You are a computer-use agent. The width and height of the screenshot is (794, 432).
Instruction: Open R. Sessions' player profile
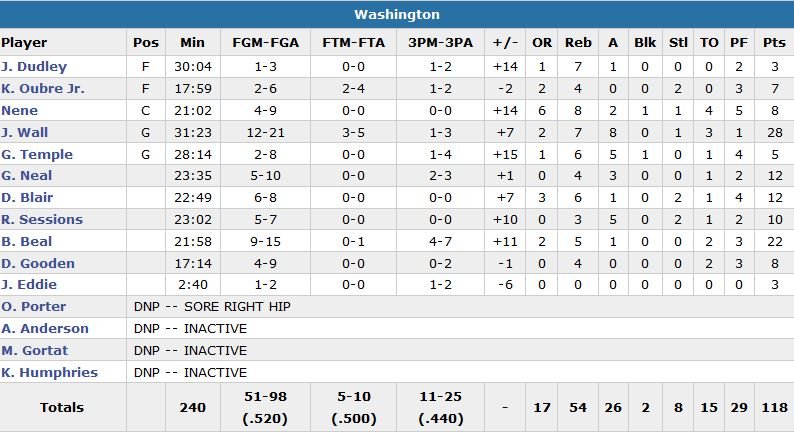42,220
